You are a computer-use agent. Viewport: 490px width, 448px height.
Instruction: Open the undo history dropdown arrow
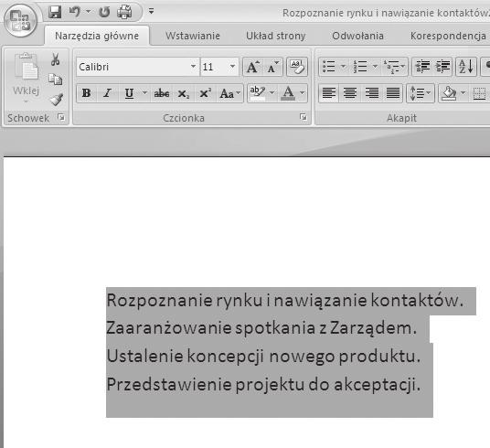[89, 12]
